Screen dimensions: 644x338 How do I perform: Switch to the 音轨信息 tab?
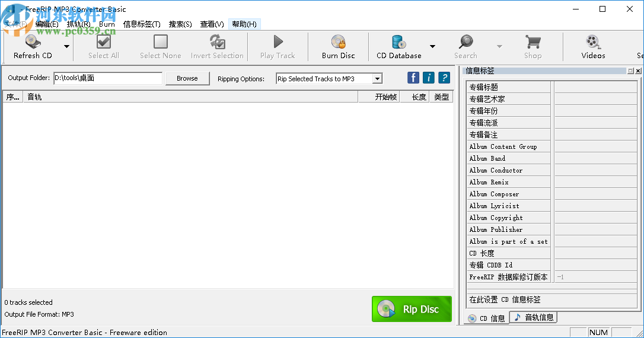[534, 317]
